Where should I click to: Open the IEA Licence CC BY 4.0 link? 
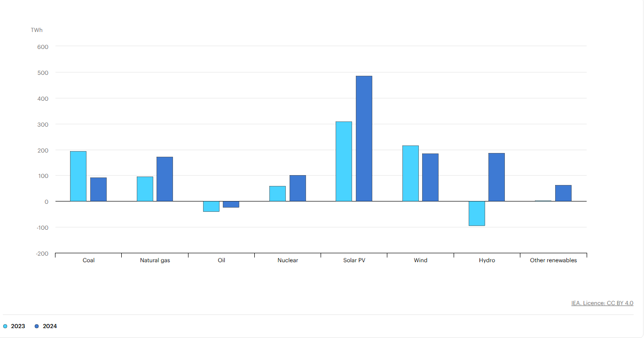tap(602, 303)
